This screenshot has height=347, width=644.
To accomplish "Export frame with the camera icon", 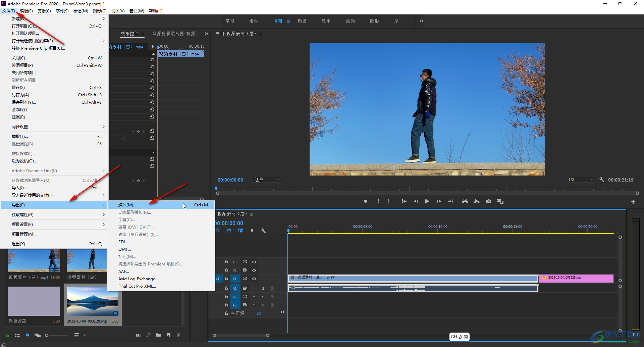I will 489,201.
